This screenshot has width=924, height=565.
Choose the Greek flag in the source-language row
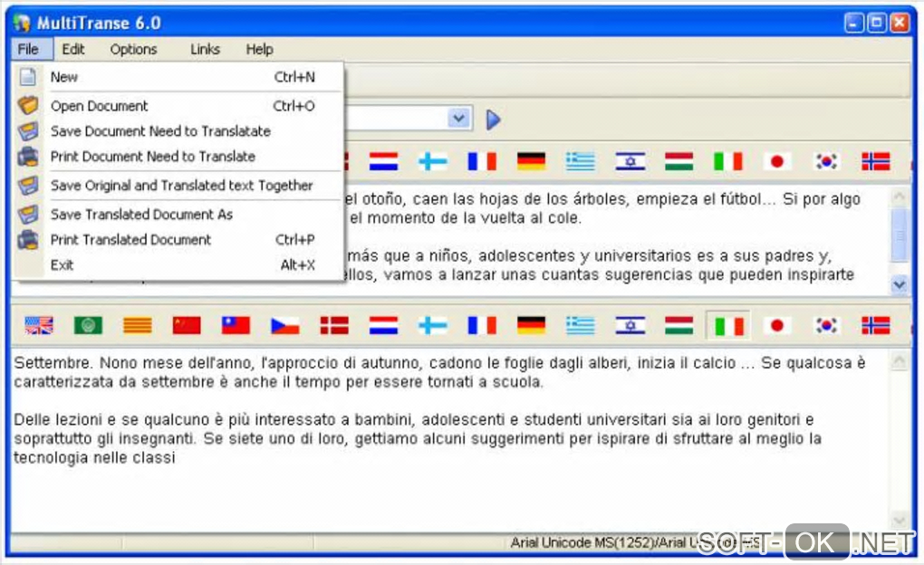581,161
